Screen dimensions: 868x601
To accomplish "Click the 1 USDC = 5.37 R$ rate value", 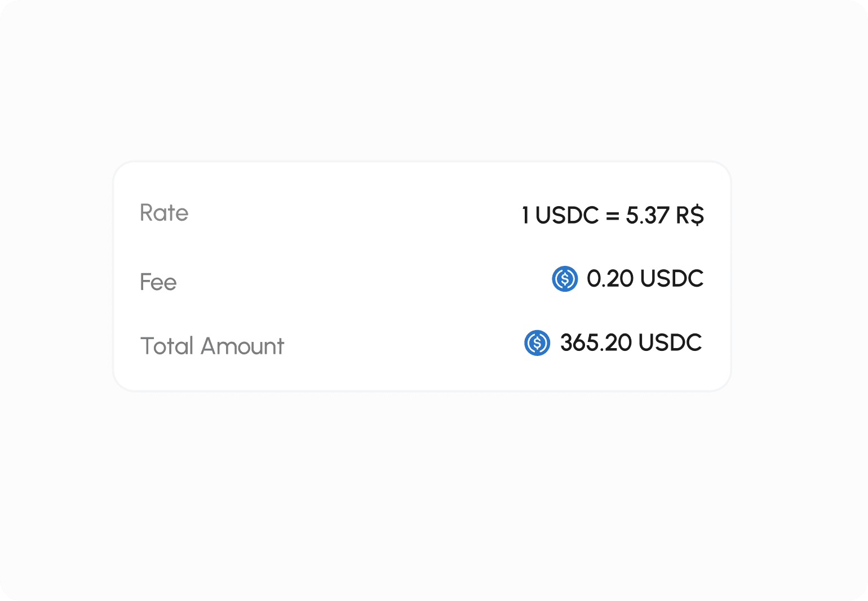I will (613, 215).
